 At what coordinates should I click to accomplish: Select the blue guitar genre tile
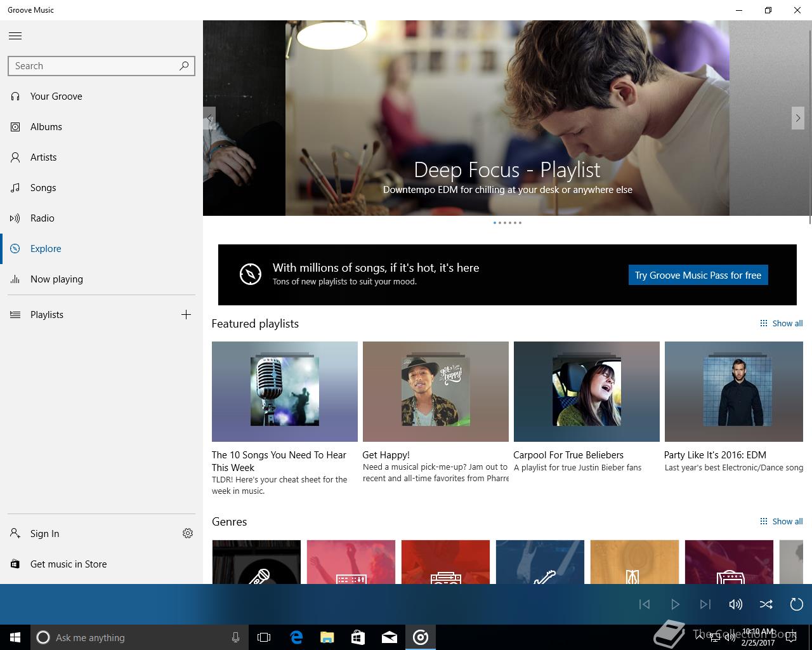tap(540, 562)
